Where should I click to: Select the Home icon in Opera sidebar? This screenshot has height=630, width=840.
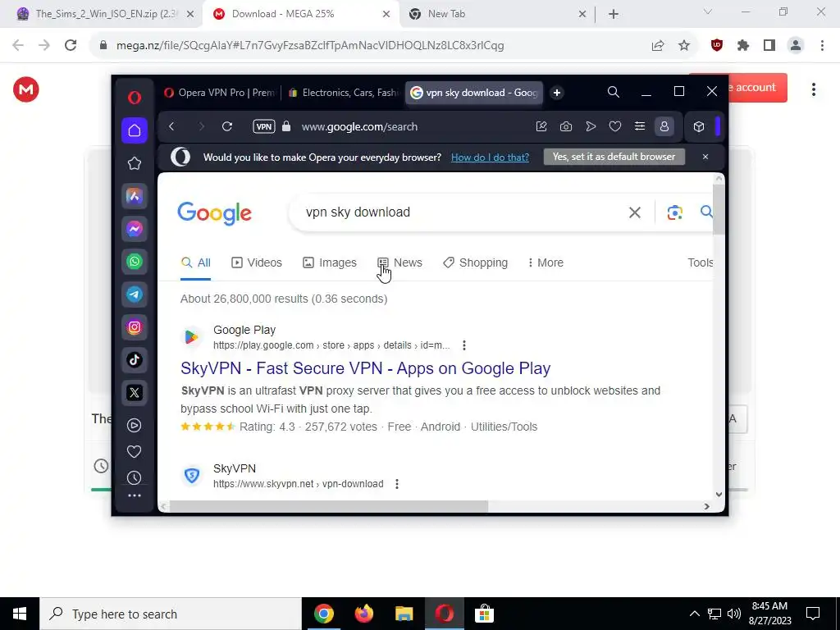[x=134, y=130]
